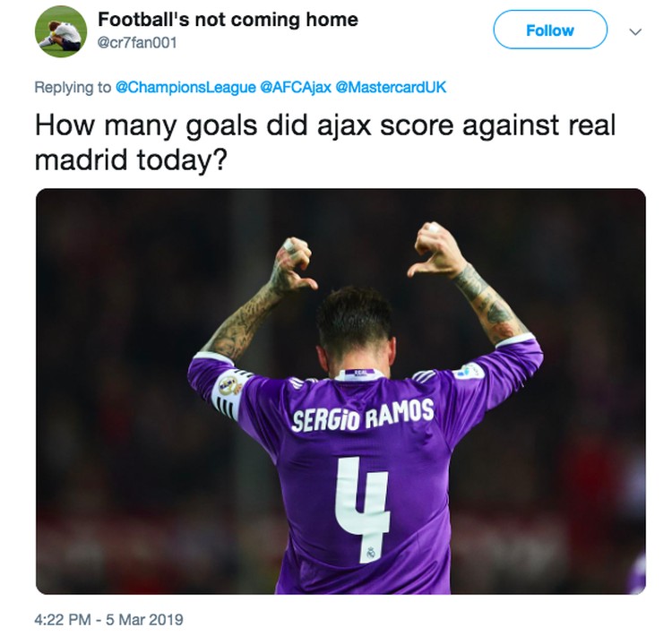Open the profile avatar of @cr7fan001
The width and height of the screenshot is (672, 636).
point(60,31)
